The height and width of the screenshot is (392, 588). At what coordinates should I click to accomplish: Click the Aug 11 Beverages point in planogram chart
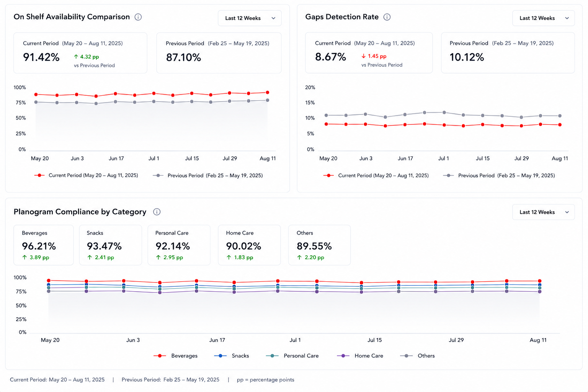point(540,281)
